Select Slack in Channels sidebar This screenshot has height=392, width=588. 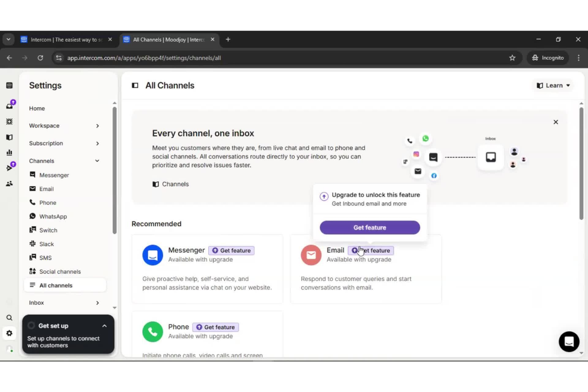(46, 244)
